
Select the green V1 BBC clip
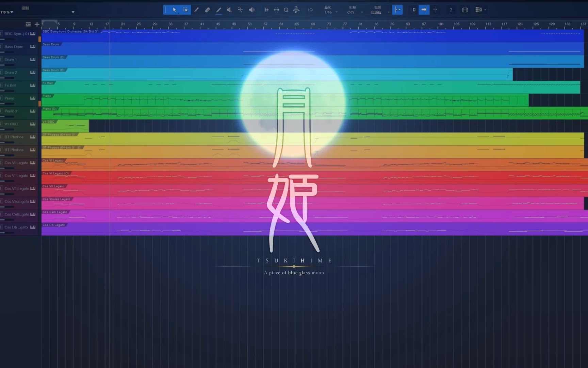pos(65,126)
